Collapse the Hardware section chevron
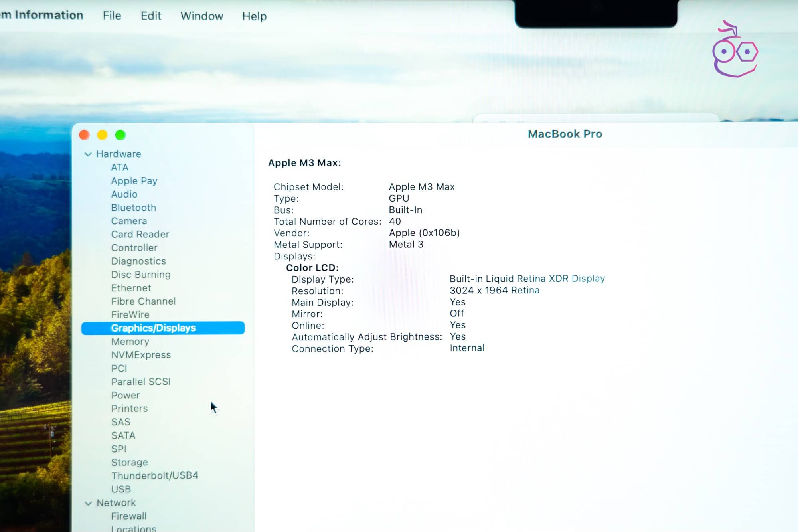 tap(88, 154)
